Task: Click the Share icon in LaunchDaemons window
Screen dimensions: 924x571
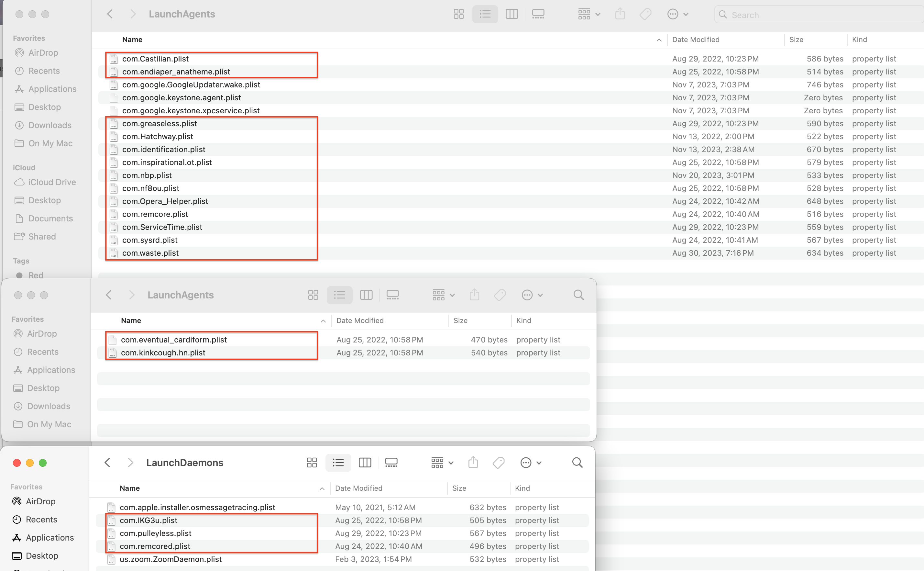Action: click(x=473, y=463)
